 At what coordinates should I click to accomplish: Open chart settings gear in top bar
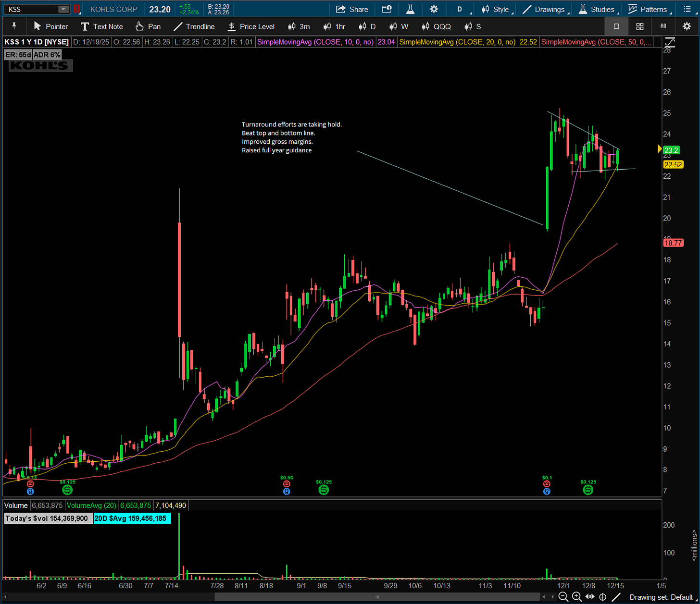click(x=434, y=9)
